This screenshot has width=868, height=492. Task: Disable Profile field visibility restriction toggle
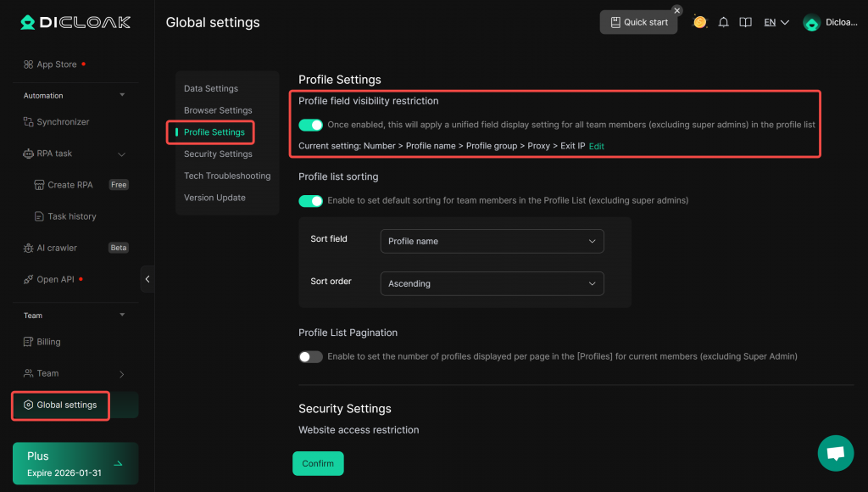311,125
